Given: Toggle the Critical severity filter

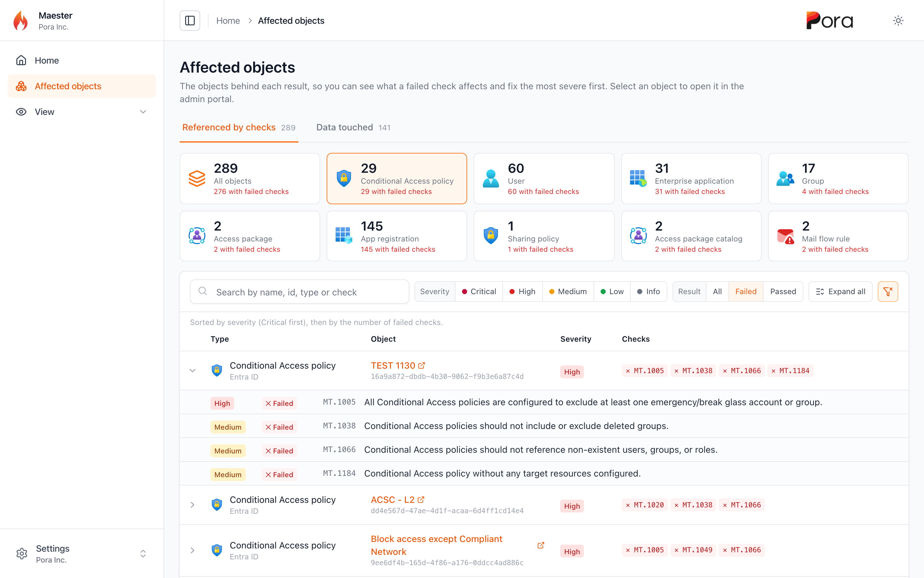Looking at the screenshot, I should click(x=479, y=292).
